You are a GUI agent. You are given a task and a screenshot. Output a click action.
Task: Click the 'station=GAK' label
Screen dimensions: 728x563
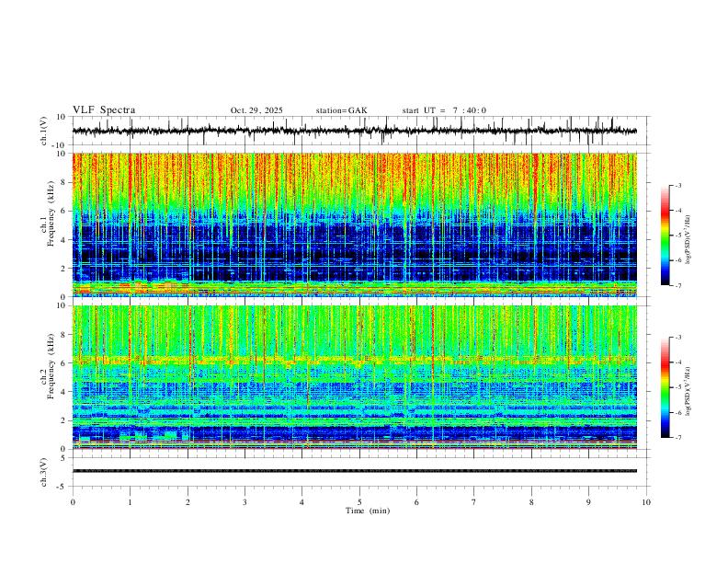pyautogui.click(x=341, y=110)
